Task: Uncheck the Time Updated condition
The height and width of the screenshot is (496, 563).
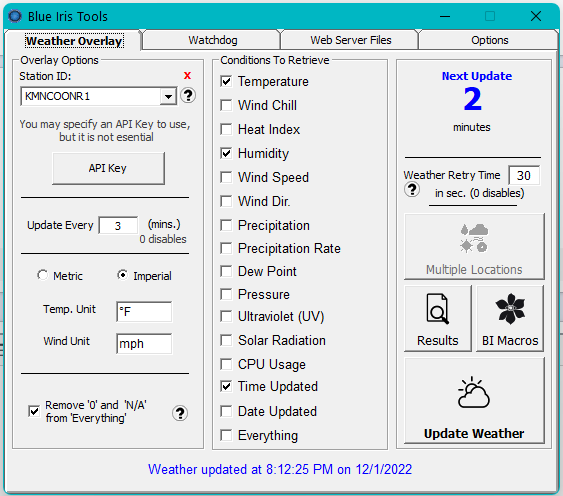Action: 226,386
